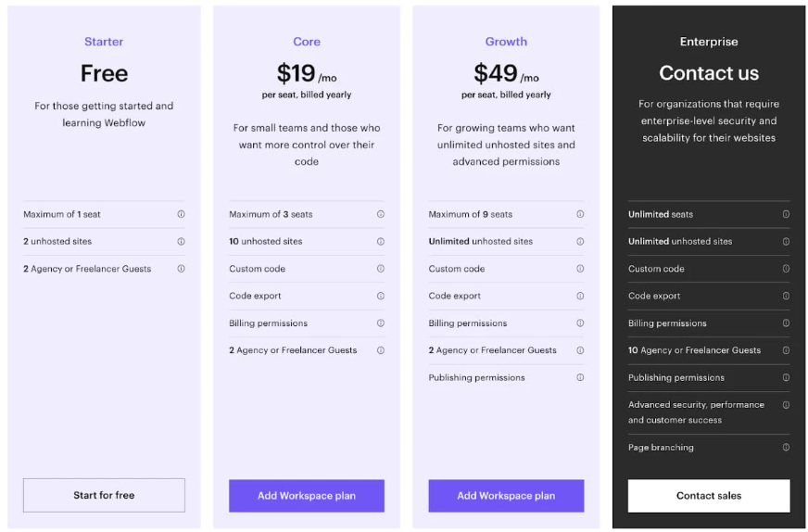Image resolution: width=808 pixels, height=532 pixels.
Task: Click info icon for Starter Agency or Freelancer Guests
Action: tap(181, 269)
